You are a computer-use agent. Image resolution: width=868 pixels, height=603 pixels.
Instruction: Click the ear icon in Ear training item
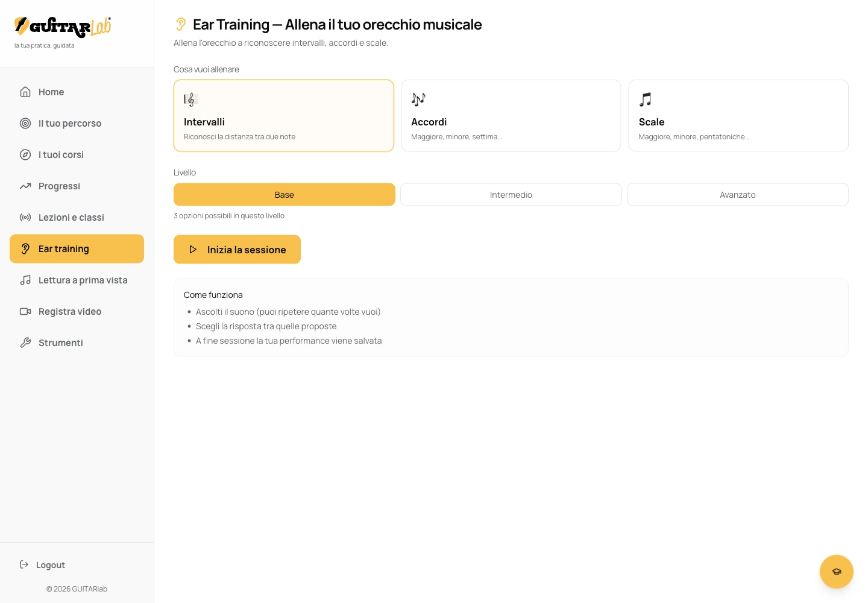click(25, 248)
